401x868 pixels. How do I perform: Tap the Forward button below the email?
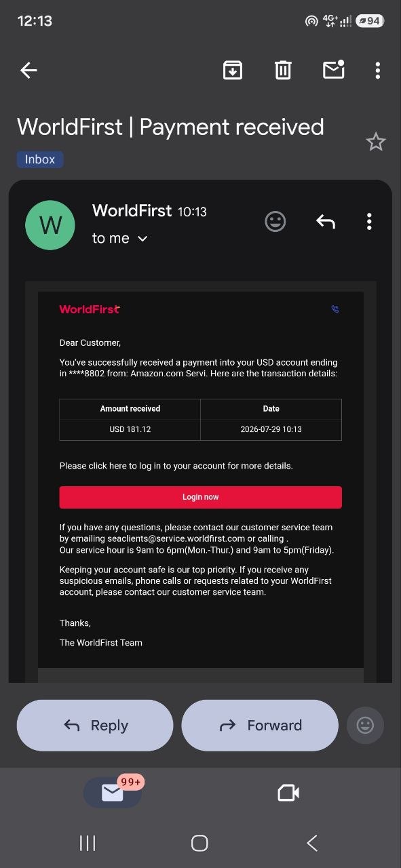tap(260, 726)
